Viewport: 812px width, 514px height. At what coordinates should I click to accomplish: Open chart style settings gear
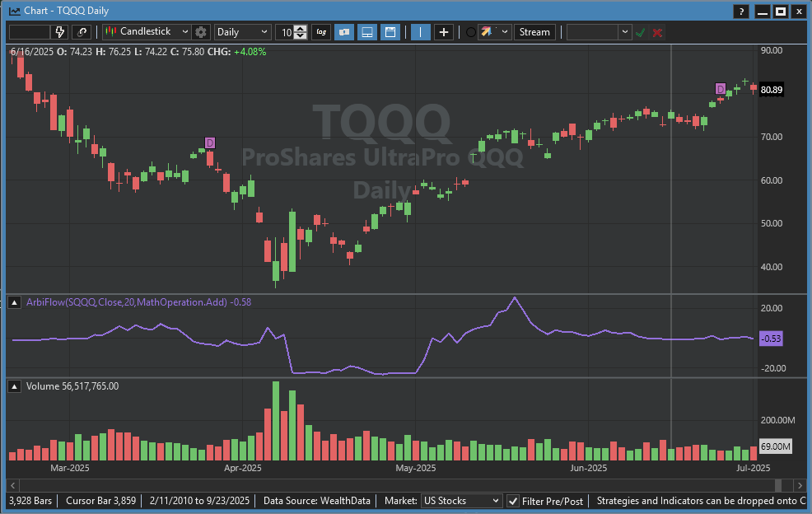201,32
